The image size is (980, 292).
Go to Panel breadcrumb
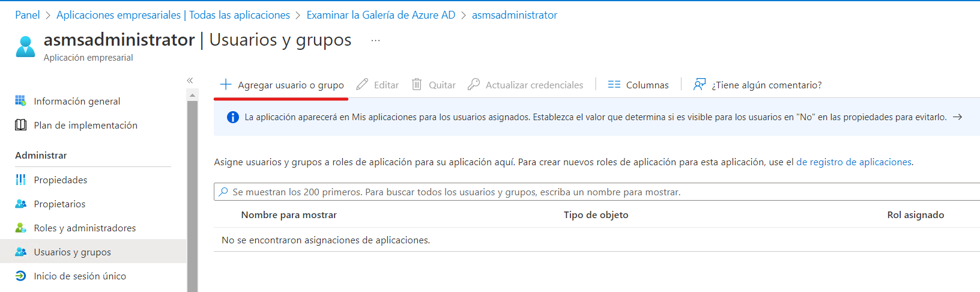click(28, 15)
